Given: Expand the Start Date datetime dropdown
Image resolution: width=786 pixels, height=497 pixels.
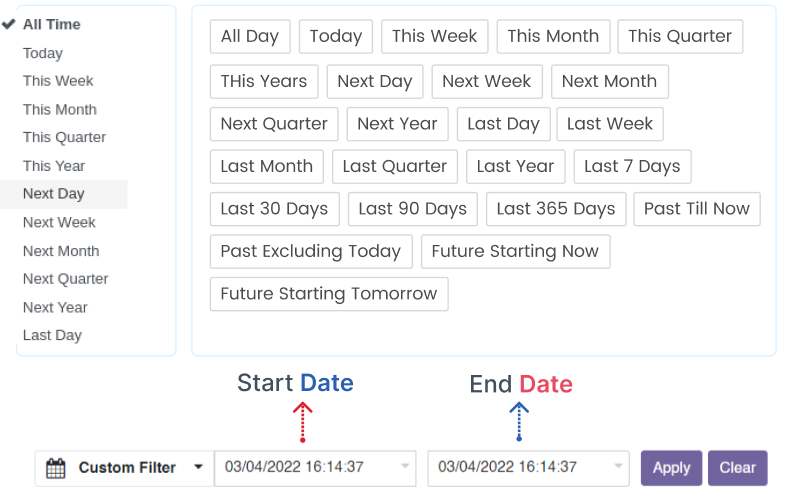Looking at the screenshot, I should 405,467.
